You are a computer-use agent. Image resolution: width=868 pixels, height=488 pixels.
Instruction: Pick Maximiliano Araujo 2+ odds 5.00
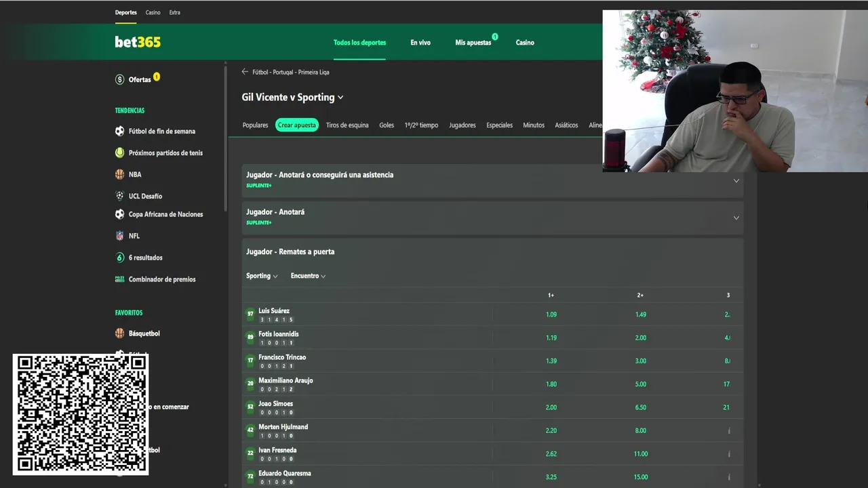(x=641, y=384)
